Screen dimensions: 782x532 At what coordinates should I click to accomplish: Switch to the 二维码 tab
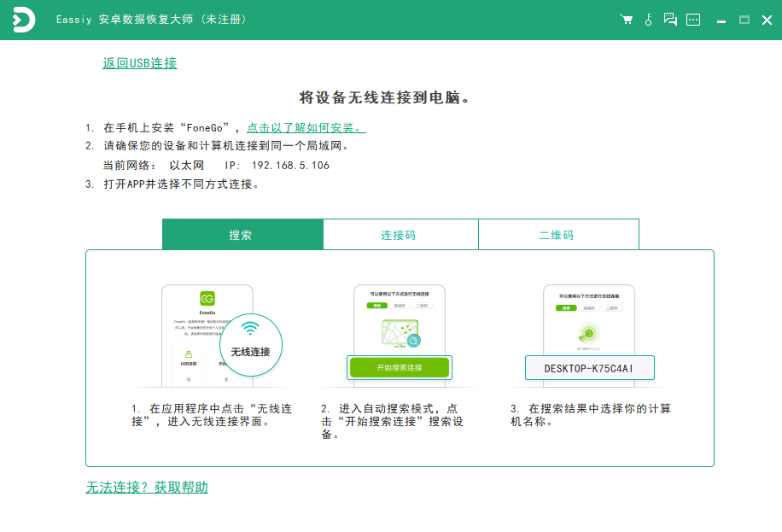tap(557, 235)
